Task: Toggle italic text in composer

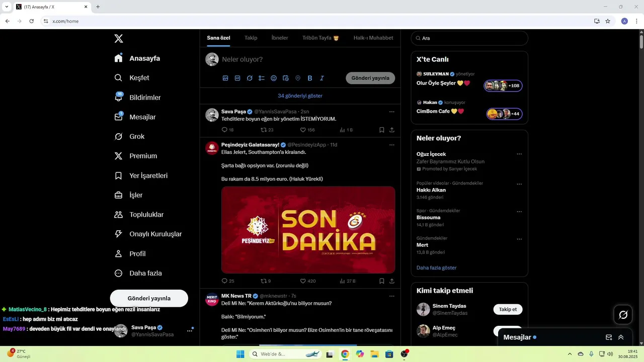Action: (x=322, y=78)
